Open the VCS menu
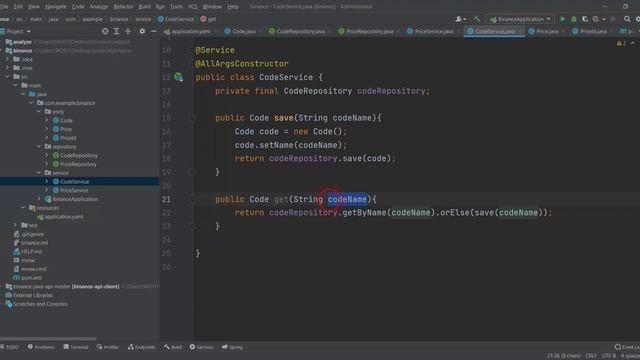The image size is (640, 360). (192, 7)
